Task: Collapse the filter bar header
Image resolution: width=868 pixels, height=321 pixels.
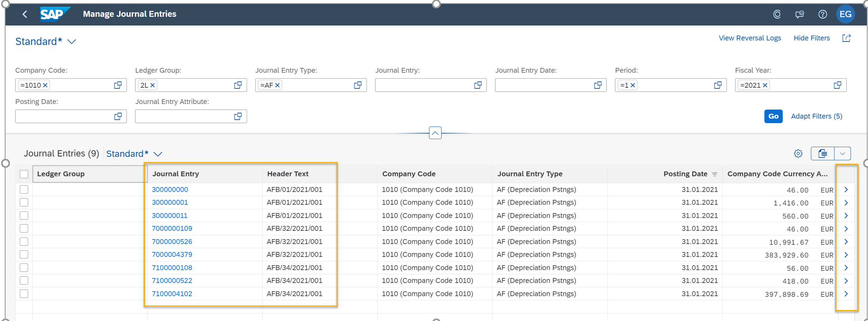Action: click(435, 133)
